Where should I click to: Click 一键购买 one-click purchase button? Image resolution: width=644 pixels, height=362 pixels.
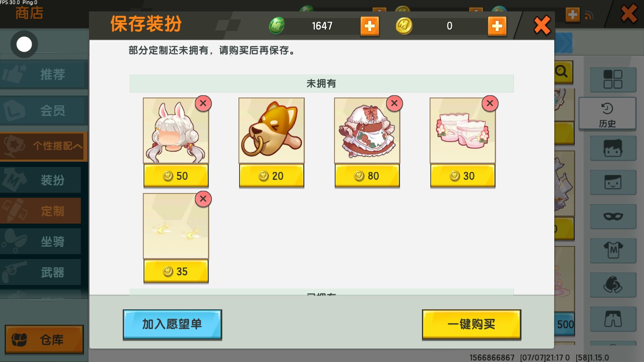coord(472,324)
